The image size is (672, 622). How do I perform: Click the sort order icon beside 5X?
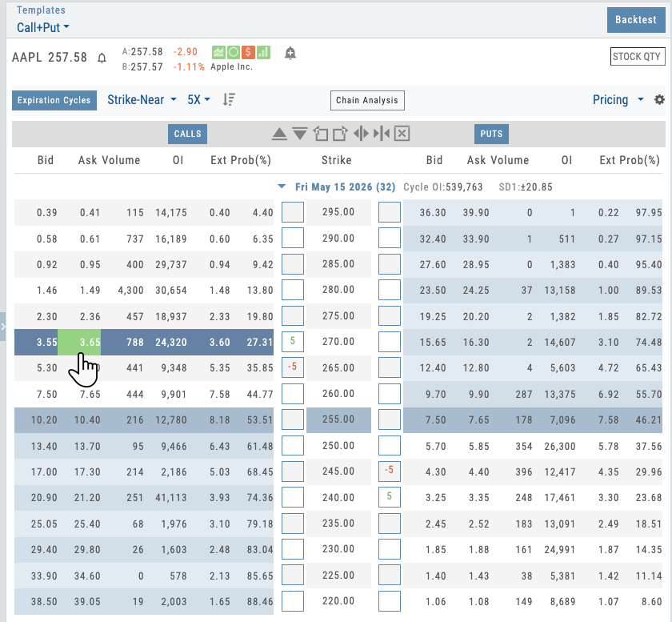coord(229,100)
